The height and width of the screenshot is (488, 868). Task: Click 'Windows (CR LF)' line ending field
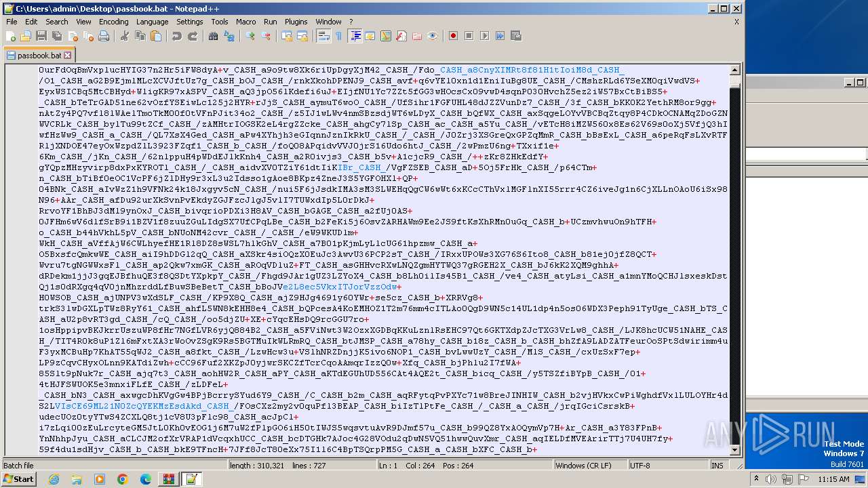(x=583, y=466)
